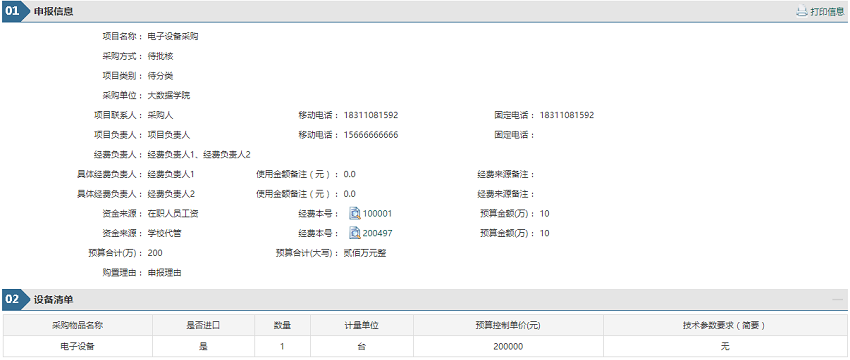Open funding book number 200497
The height and width of the screenshot is (360, 850).
click(377, 233)
